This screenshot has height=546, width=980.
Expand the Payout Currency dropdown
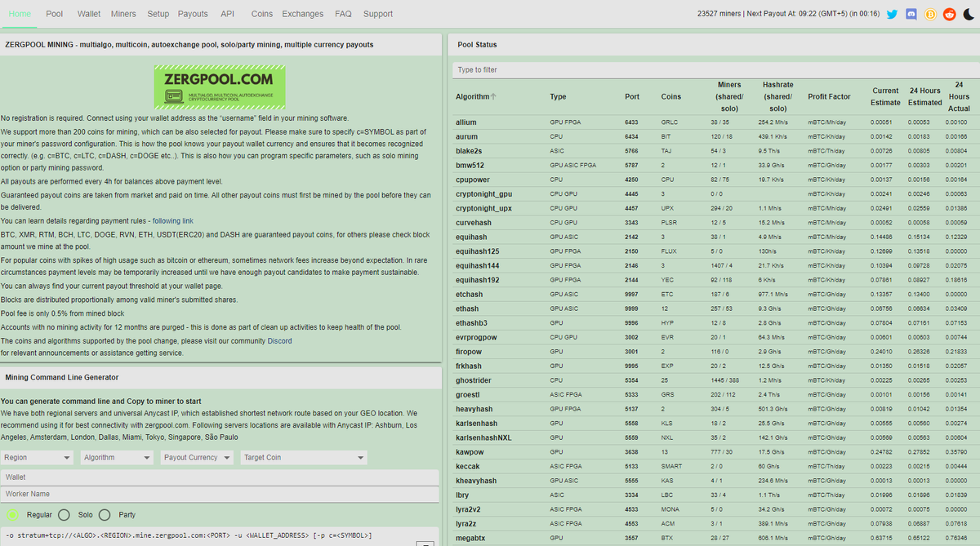pos(197,458)
